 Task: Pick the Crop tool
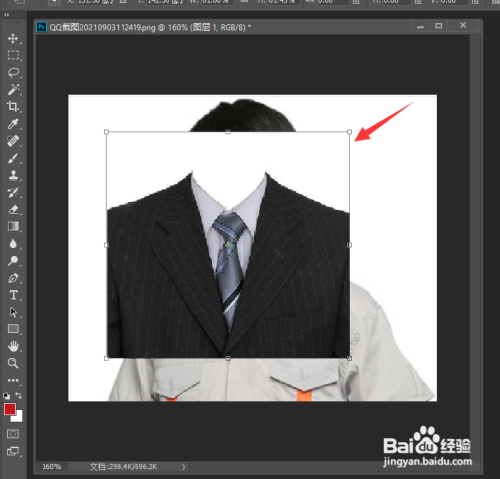tap(13, 107)
